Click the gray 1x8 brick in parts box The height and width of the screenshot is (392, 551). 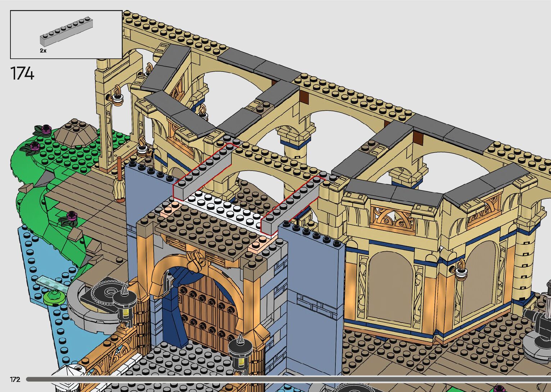67,31
